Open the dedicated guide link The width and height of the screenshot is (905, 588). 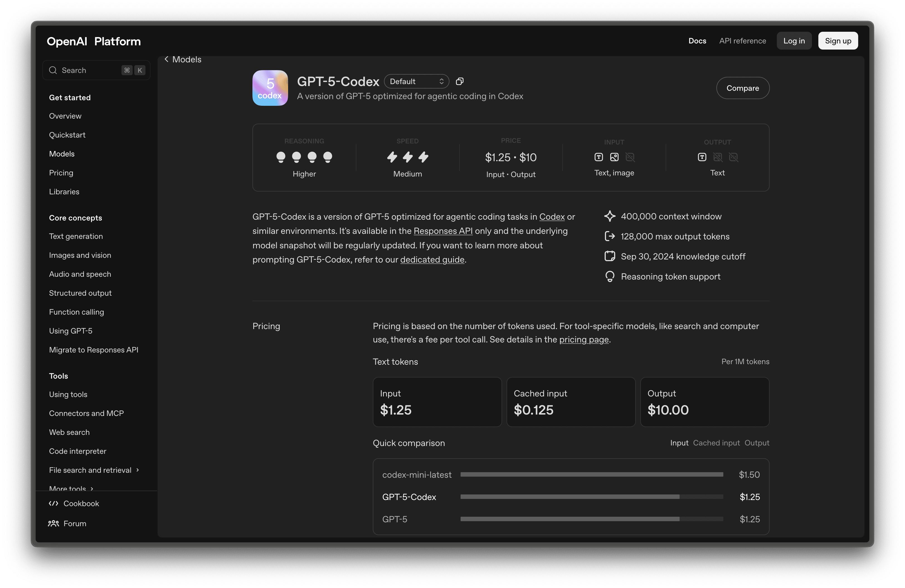pyautogui.click(x=432, y=260)
